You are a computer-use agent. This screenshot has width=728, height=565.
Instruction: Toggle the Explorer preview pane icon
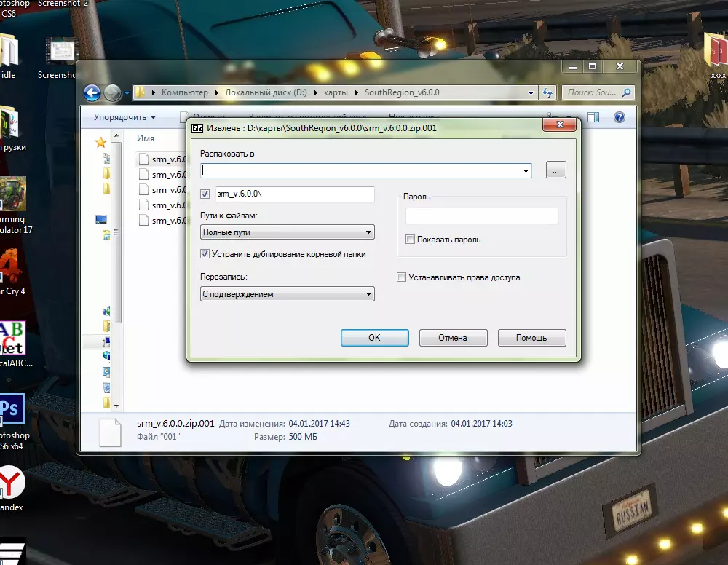(593, 117)
